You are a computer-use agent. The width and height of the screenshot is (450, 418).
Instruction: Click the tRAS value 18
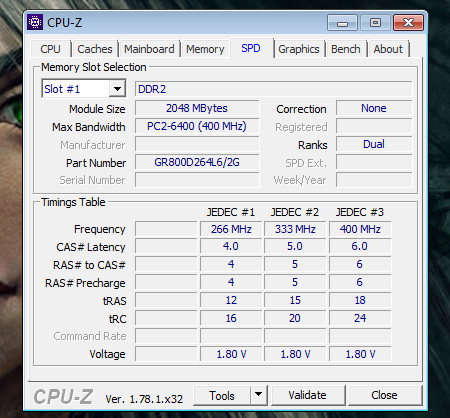pos(360,300)
